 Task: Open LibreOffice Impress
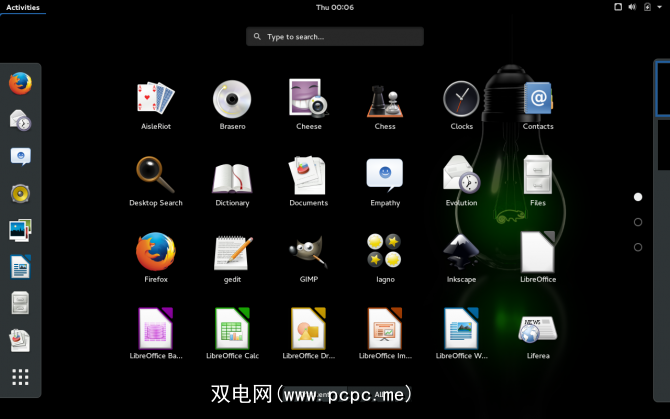click(x=385, y=334)
